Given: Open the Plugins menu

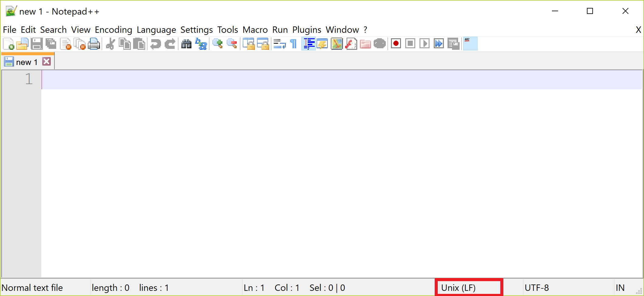Looking at the screenshot, I should click(307, 30).
